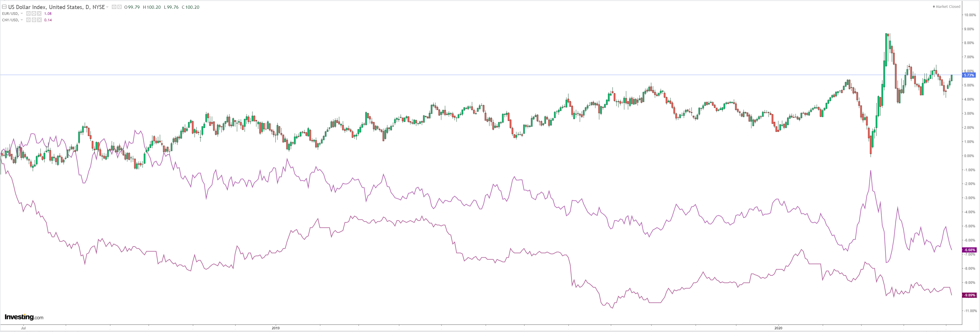Open EUR/USD series settings gear
The width and height of the screenshot is (980, 332).
[x=34, y=14]
